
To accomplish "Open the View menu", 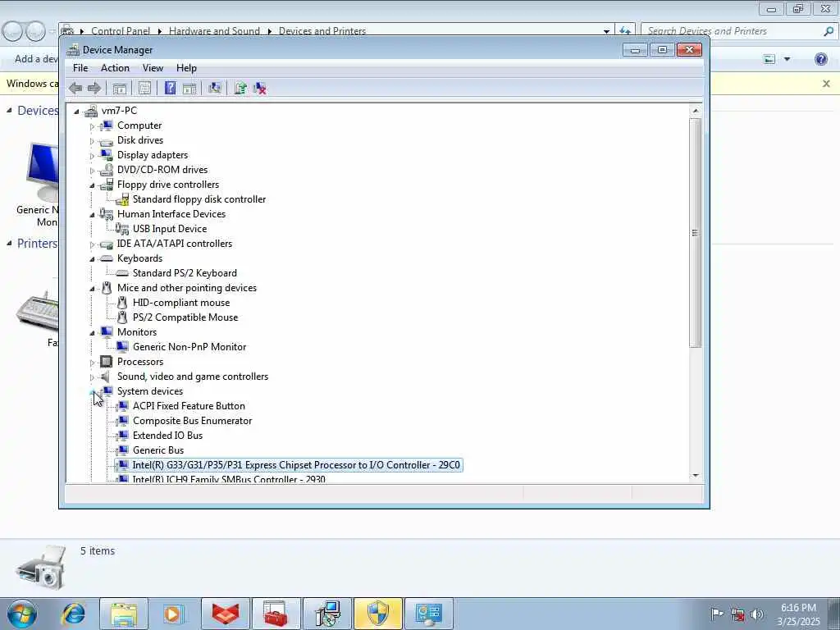I will point(153,68).
